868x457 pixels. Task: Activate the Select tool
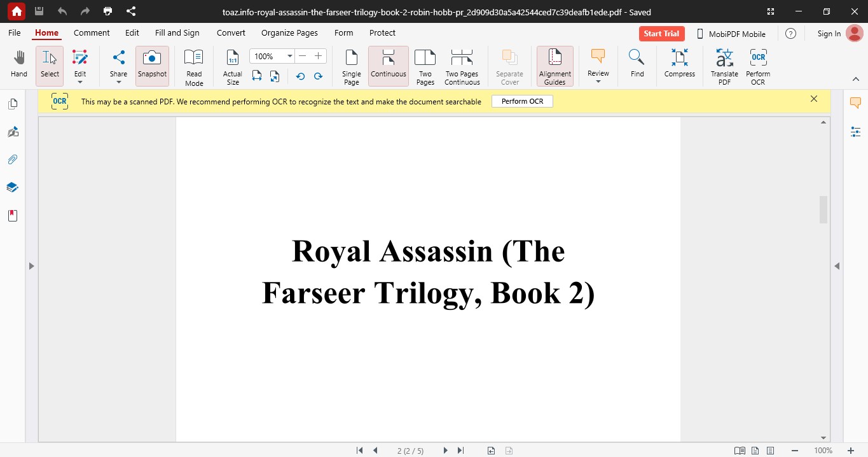(50, 65)
